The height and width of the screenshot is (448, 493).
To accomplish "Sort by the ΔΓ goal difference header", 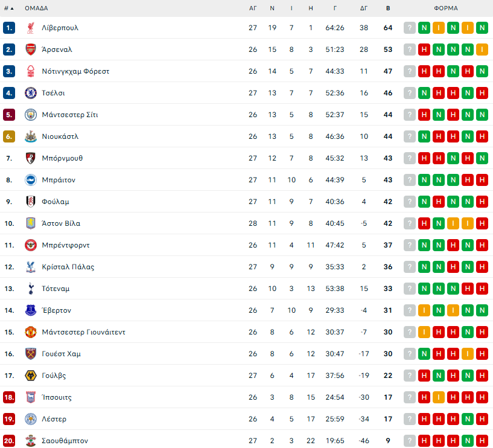I will (x=364, y=8).
